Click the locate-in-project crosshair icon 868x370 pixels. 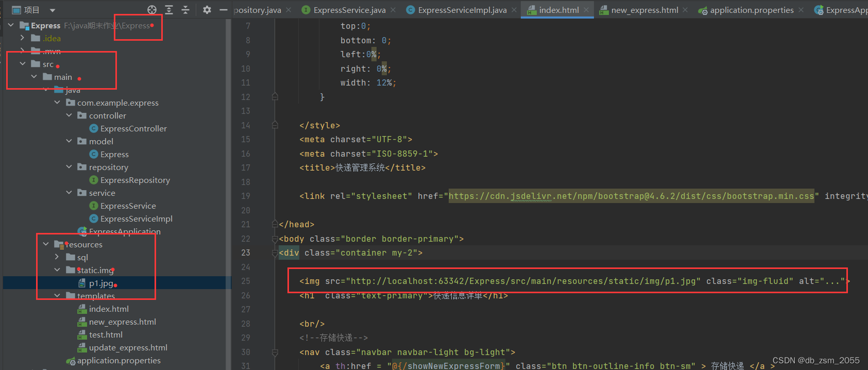151,10
